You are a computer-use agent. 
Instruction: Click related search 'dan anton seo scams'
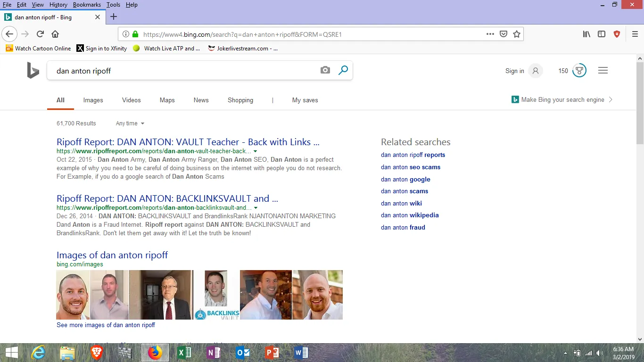(411, 167)
